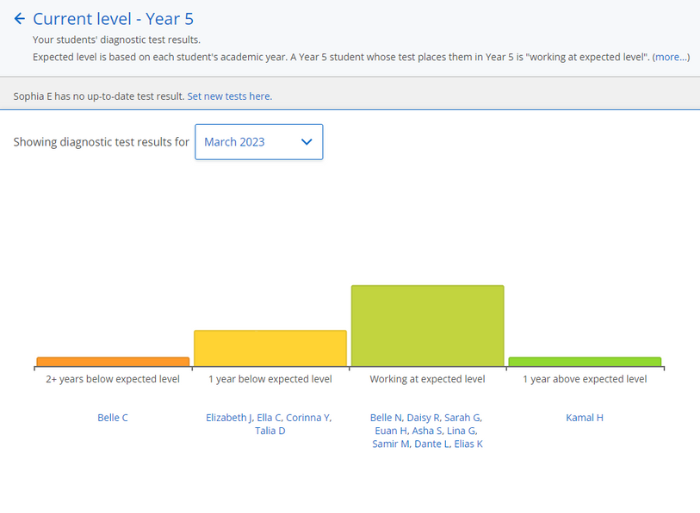The width and height of the screenshot is (700, 513).
Task: Click the (more...) link in the description
Action: (670, 57)
